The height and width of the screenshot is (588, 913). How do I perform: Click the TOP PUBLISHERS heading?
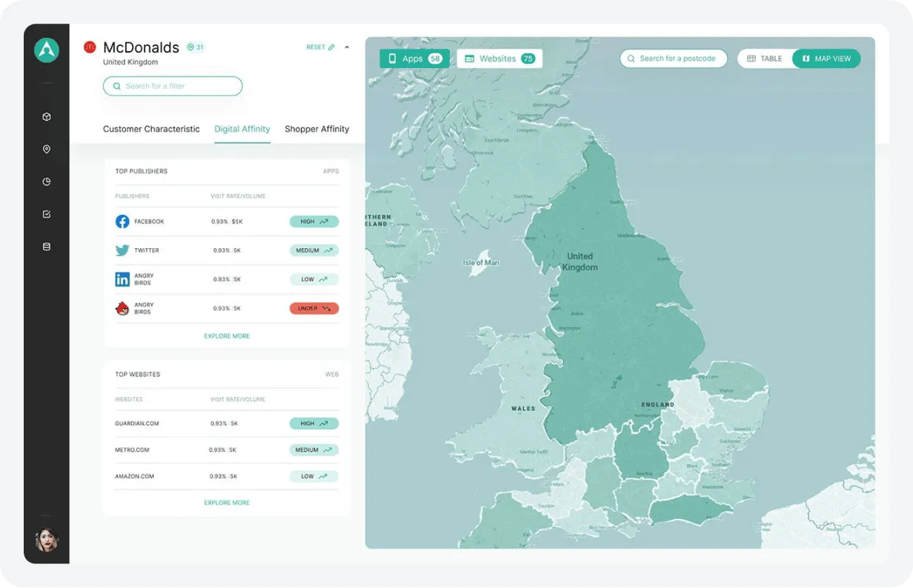point(141,171)
